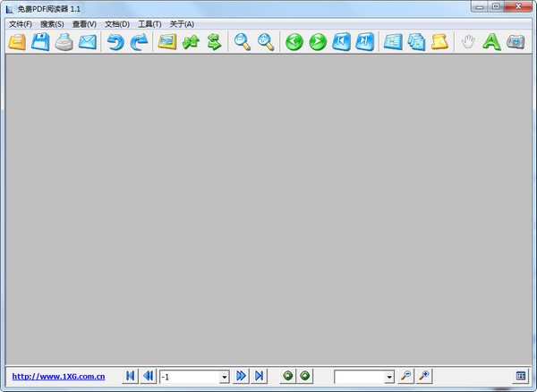
Task: Click the undo arrow icon
Action: click(115, 41)
